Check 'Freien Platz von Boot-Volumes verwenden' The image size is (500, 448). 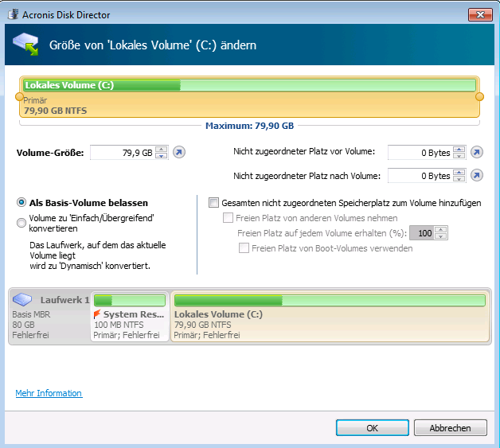244,248
